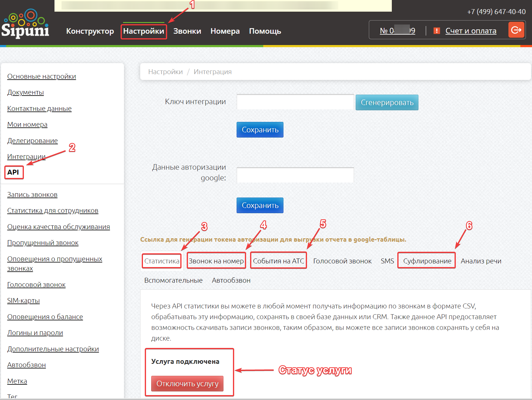Switch to the Автообзвон tab
Image resolution: width=532 pixels, height=400 pixels.
231,280
